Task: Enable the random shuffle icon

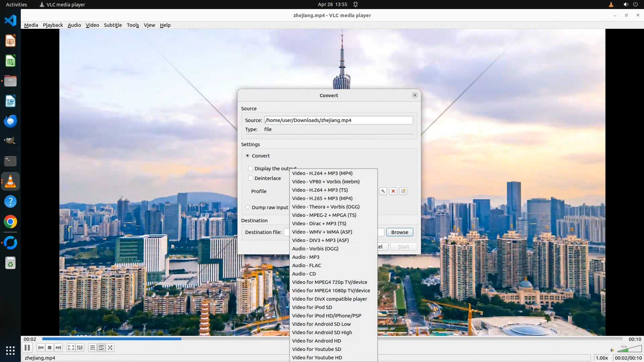Action: tap(110, 348)
